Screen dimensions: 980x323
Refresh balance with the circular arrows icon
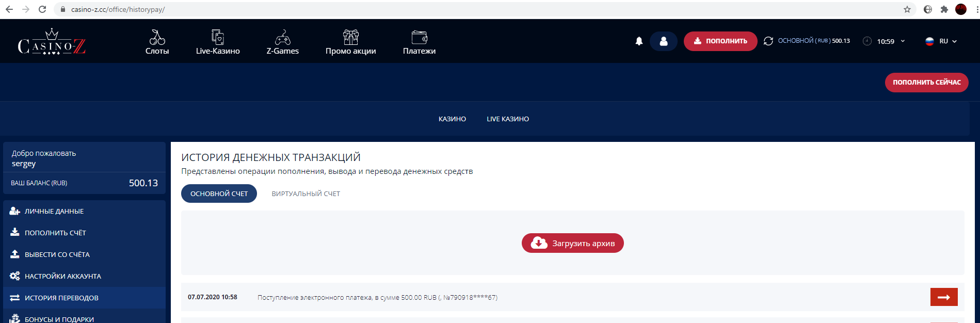click(x=768, y=41)
